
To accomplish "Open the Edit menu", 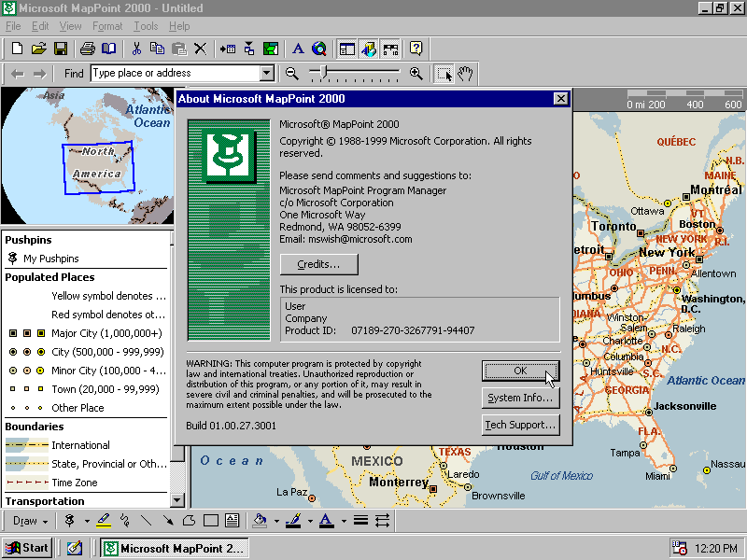I will click(x=40, y=26).
